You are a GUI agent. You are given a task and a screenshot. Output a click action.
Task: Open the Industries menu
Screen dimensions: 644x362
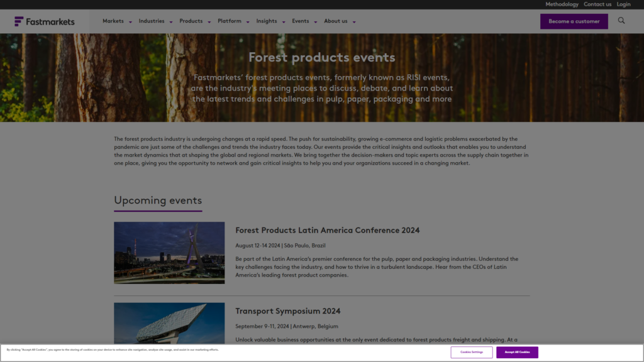pos(152,21)
